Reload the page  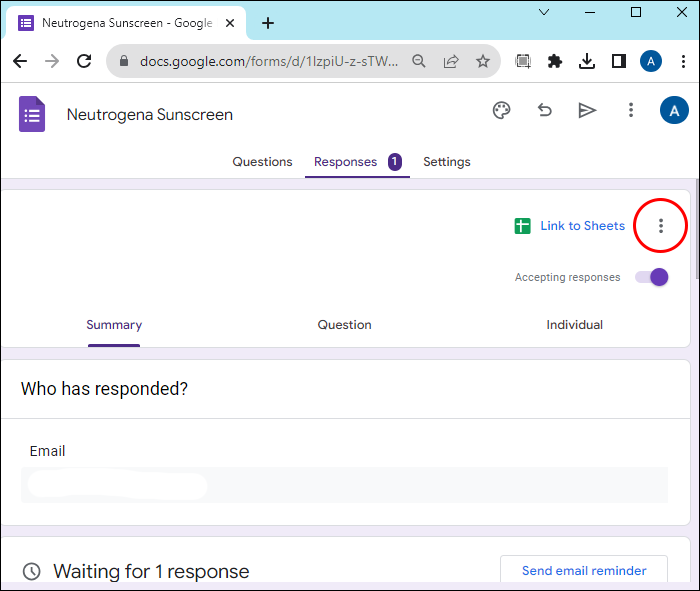click(x=84, y=61)
